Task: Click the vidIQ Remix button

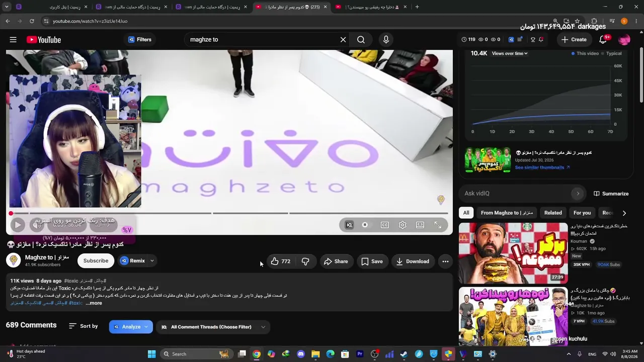Action: pos(132,261)
